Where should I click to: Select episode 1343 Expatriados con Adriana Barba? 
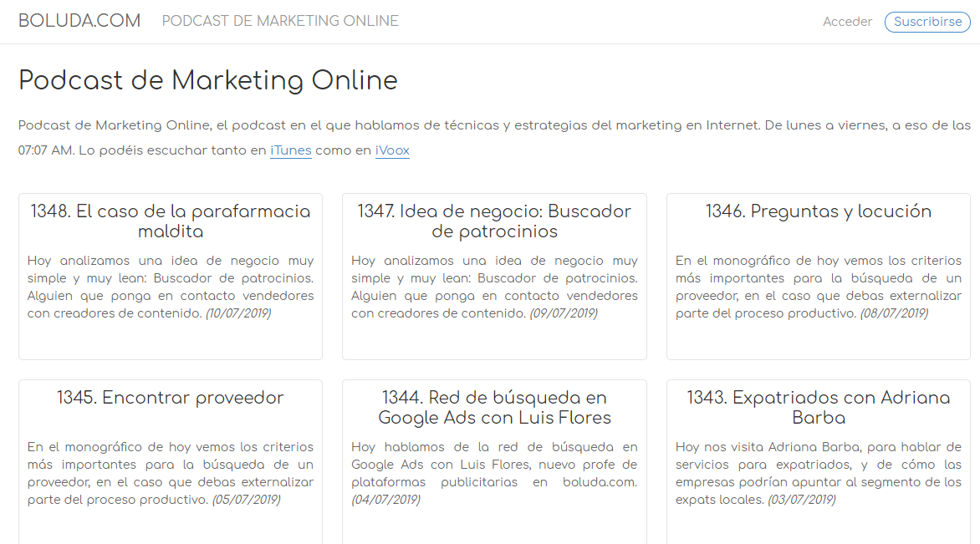coord(818,408)
